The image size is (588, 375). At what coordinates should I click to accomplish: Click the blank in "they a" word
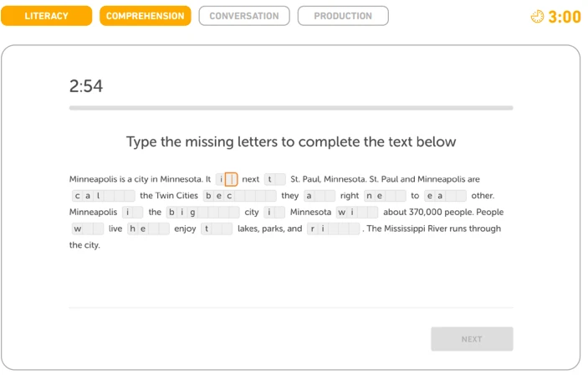coord(320,196)
